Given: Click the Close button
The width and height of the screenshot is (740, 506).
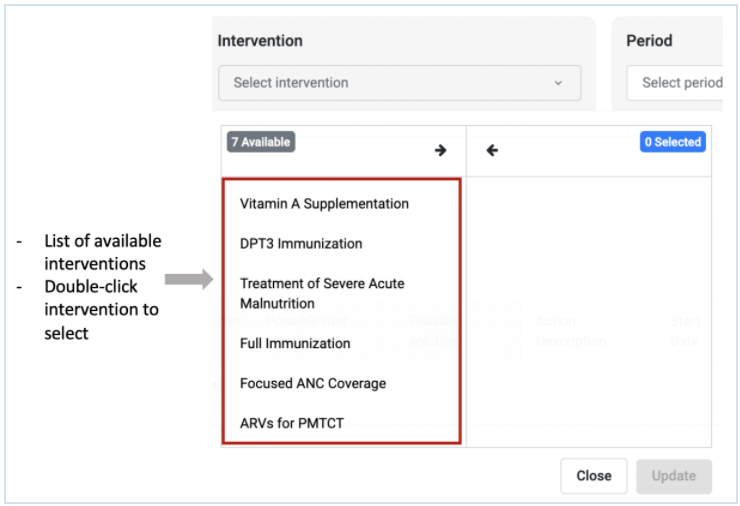Looking at the screenshot, I should point(594,476).
